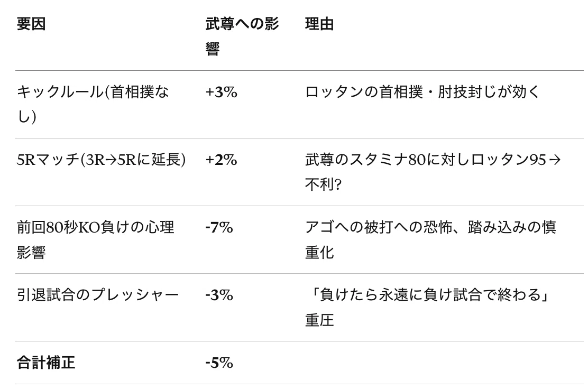Click the -5% total value
Screen dimensions: 588x389
point(219,363)
